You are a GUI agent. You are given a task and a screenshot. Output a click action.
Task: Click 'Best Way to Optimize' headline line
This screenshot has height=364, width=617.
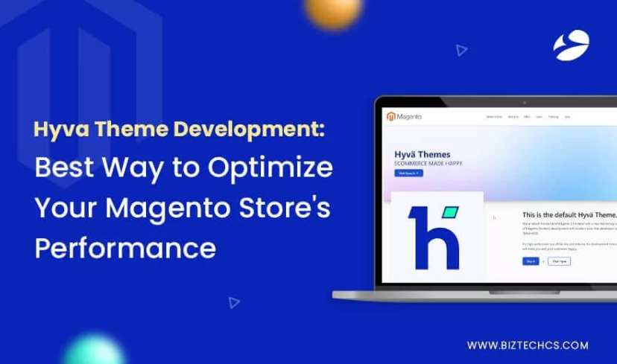(184, 167)
